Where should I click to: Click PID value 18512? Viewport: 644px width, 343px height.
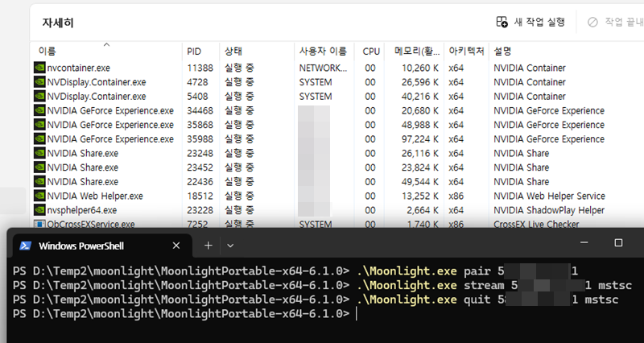pyautogui.click(x=200, y=196)
